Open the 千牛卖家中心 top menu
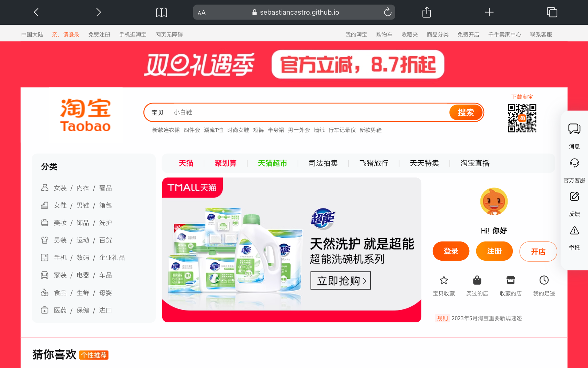Image resolution: width=588 pixels, height=368 pixels. click(505, 34)
